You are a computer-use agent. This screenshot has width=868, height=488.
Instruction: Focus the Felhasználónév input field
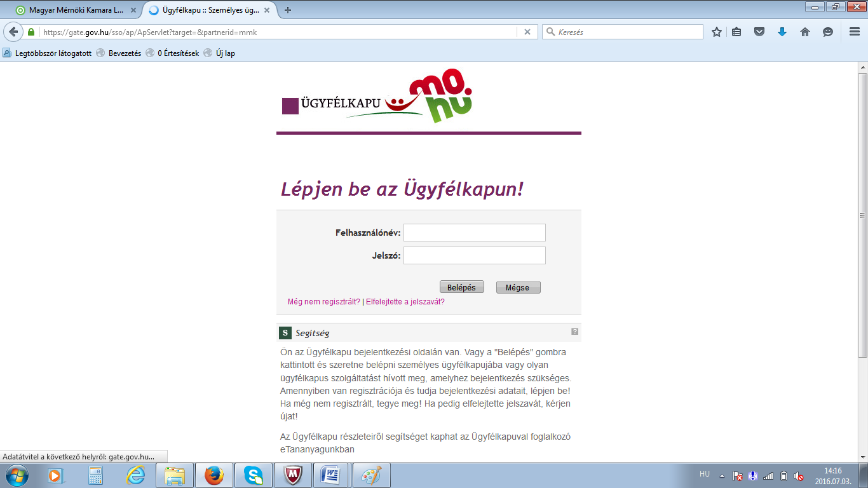[x=475, y=233]
